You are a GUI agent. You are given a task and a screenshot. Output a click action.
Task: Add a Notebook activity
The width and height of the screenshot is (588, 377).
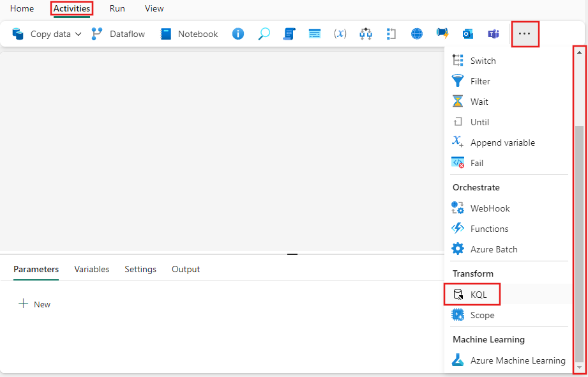pos(188,33)
